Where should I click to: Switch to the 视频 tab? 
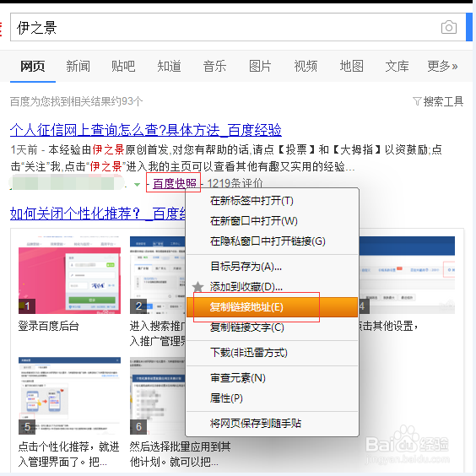pos(306,66)
